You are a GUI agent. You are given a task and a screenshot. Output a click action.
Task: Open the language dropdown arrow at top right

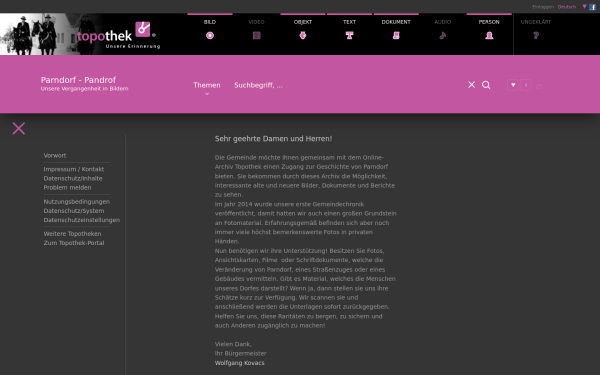point(584,7)
